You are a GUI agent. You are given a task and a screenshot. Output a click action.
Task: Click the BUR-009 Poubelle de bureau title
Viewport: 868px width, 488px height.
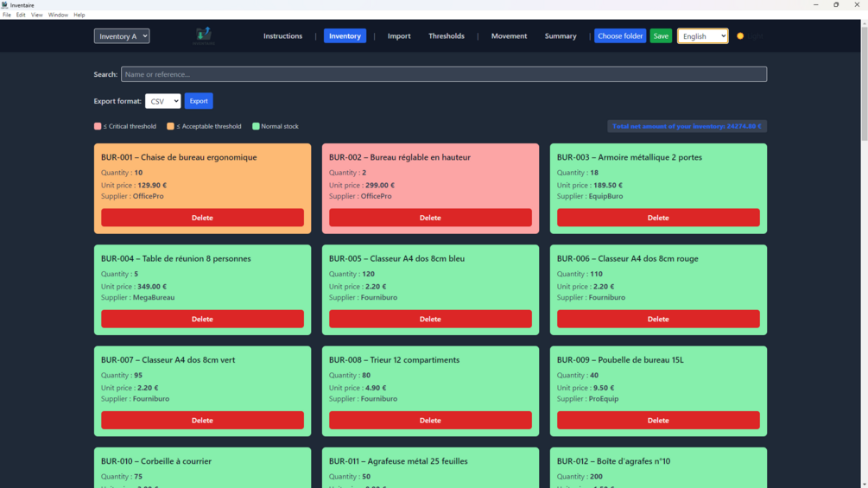[620, 359]
